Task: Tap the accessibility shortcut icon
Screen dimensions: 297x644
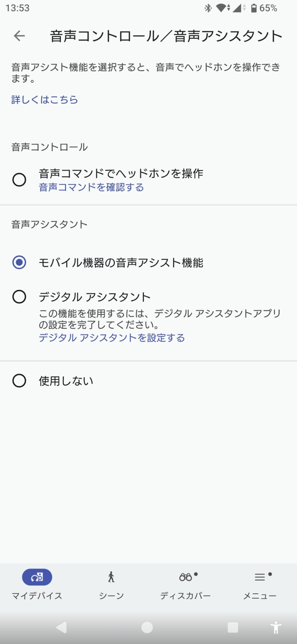Action: [x=276, y=628]
